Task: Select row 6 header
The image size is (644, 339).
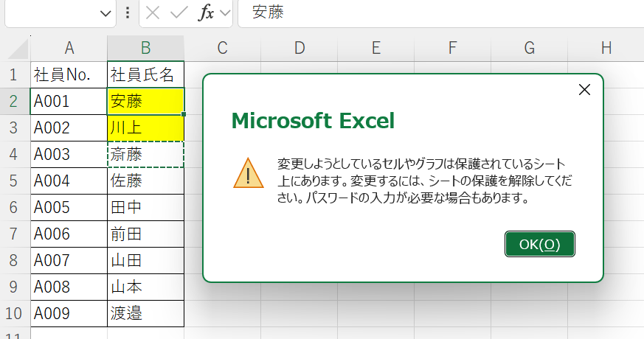Action: 14,207
